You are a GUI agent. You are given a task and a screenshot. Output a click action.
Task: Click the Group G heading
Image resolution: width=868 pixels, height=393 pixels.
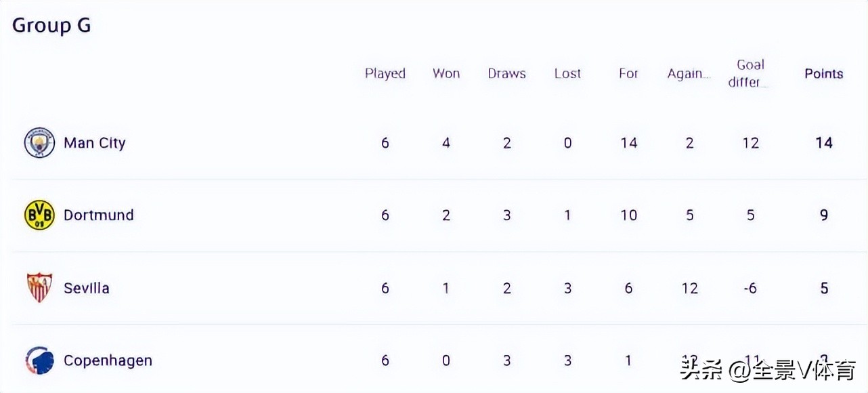51,26
